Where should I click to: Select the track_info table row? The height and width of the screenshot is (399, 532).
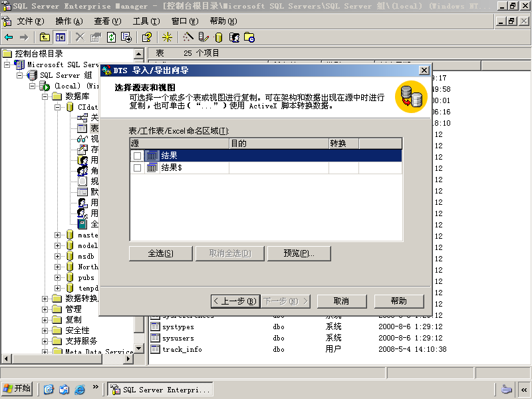click(299, 349)
